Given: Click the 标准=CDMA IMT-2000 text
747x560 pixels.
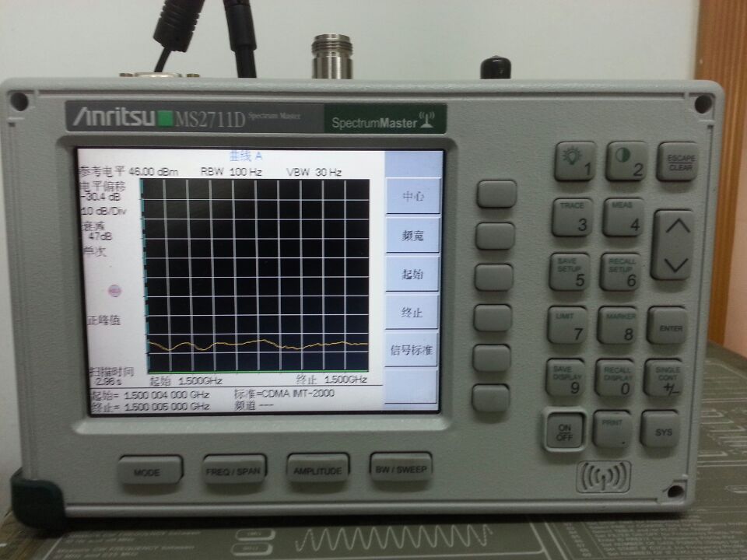Looking at the screenshot, I should [284, 394].
